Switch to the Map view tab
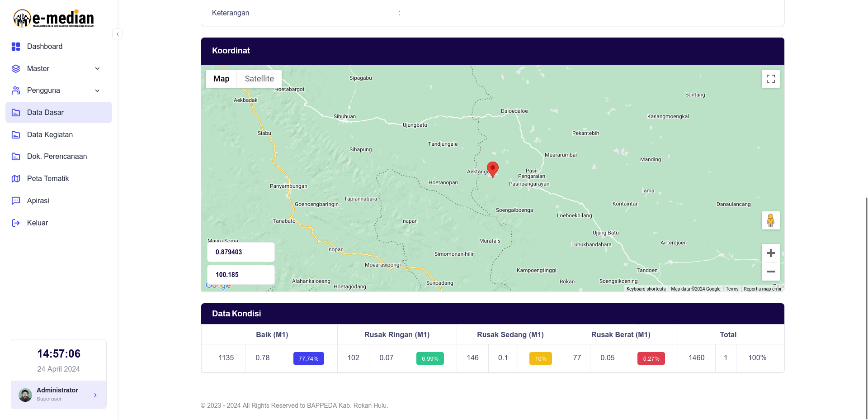The height and width of the screenshot is (420, 868). click(222, 79)
